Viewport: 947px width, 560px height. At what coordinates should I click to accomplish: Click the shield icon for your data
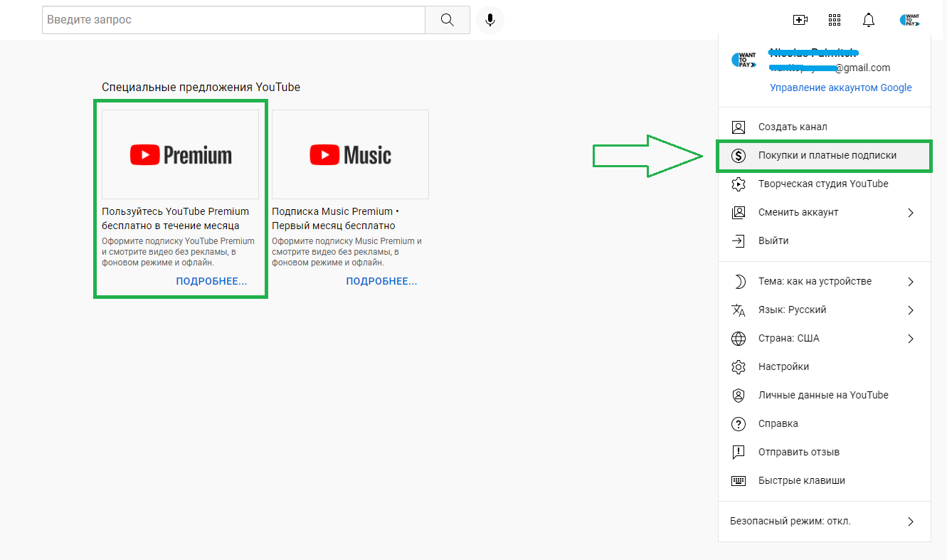[739, 395]
